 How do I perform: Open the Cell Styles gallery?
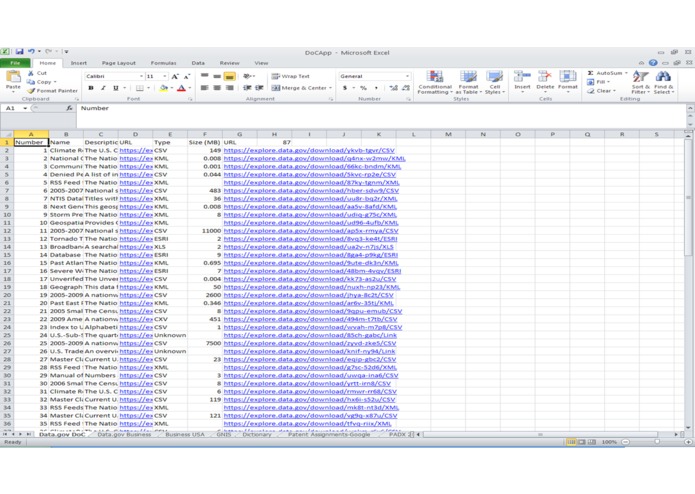pos(495,82)
